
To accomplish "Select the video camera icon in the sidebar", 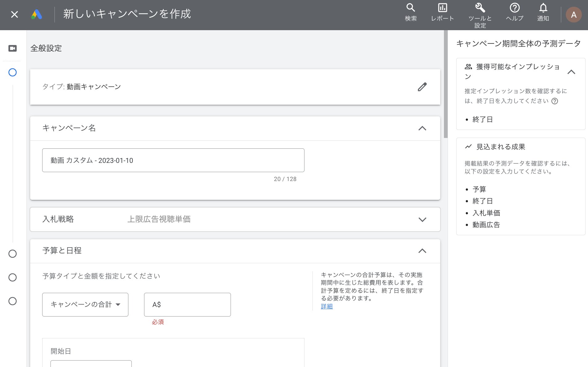I will 13,48.
